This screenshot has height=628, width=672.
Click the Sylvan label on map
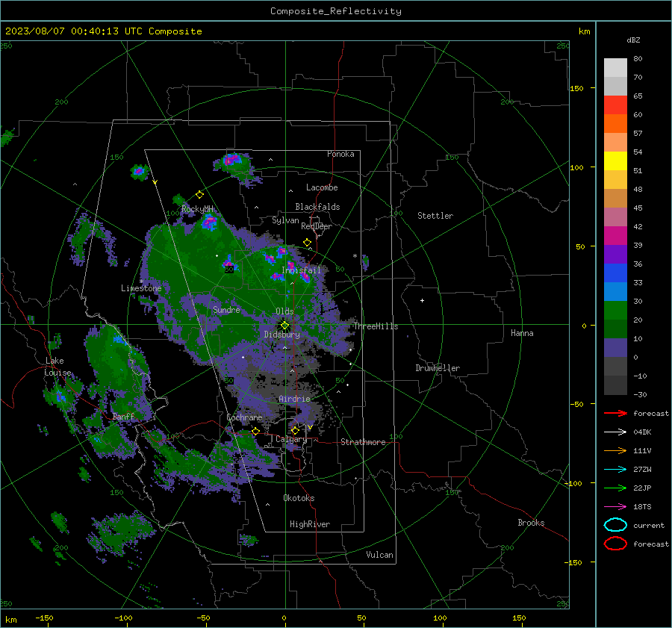point(285,220)
